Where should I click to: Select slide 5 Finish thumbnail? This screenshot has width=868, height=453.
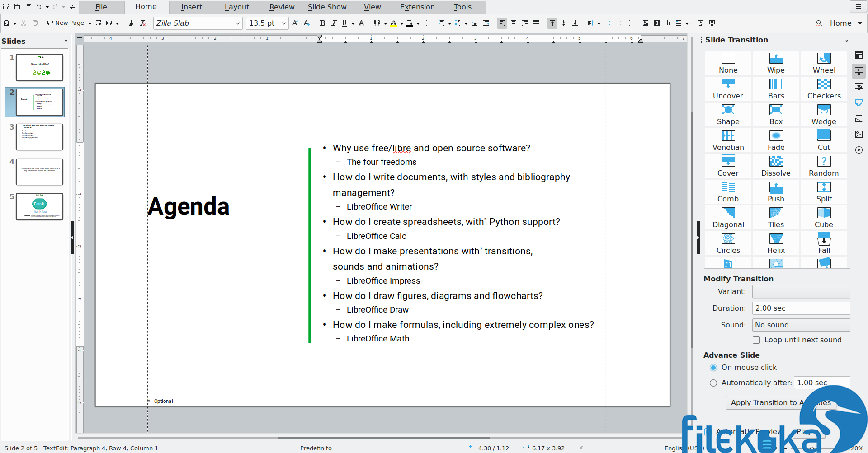[x=39, y=206]
